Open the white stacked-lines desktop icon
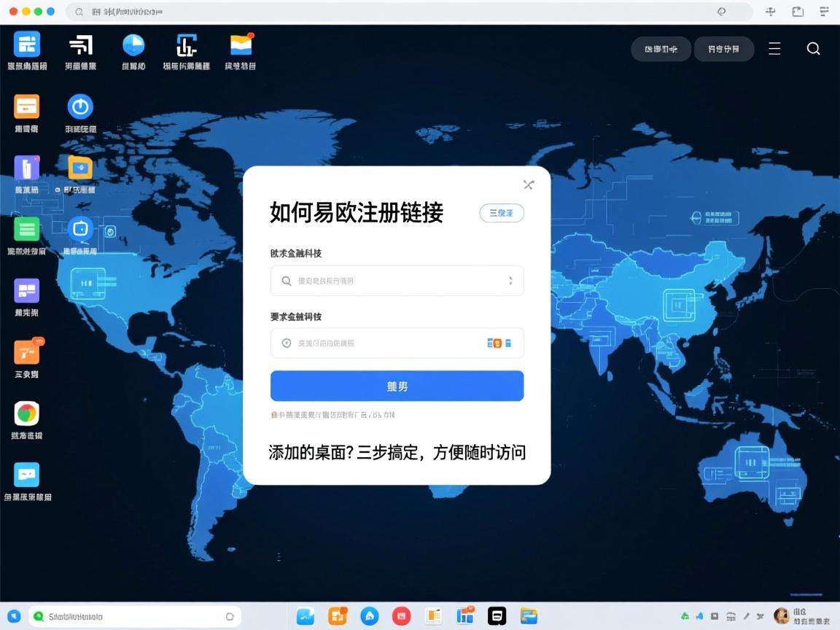Screen dimensions: 840x630 point(81,45)
